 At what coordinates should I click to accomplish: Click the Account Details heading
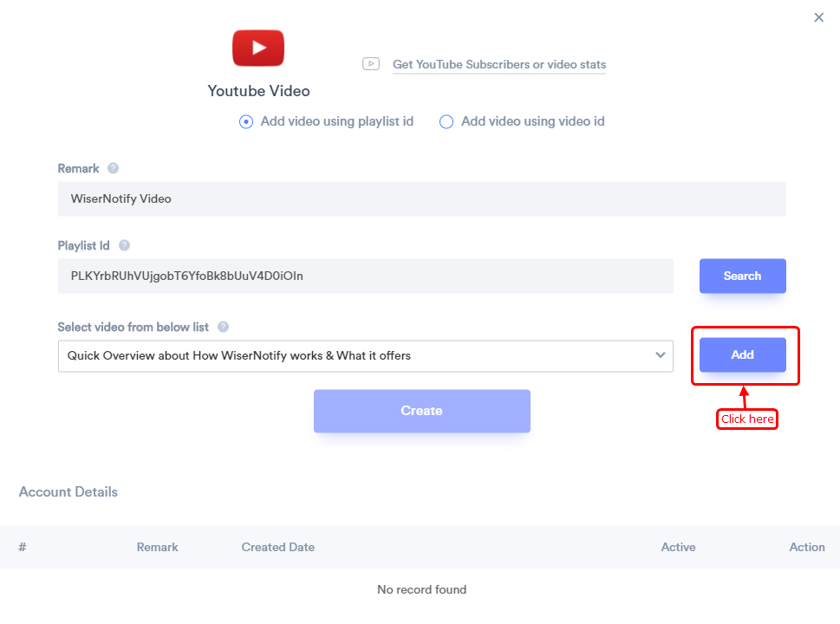tap(68, 491)
